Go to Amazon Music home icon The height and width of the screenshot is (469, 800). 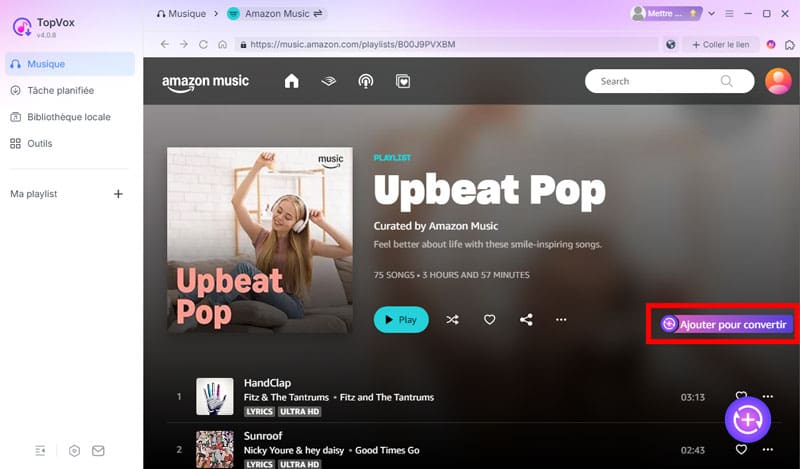pyautogui.click(x=291, y=81)
